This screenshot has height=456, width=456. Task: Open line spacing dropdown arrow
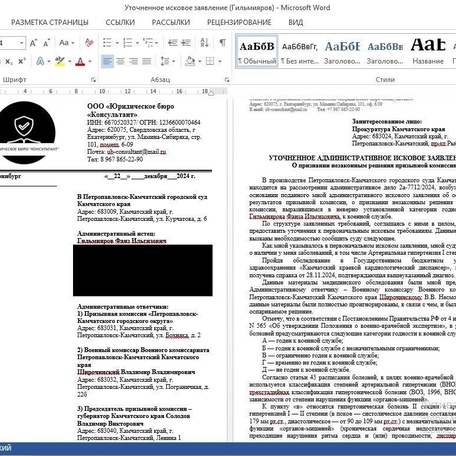174,62
